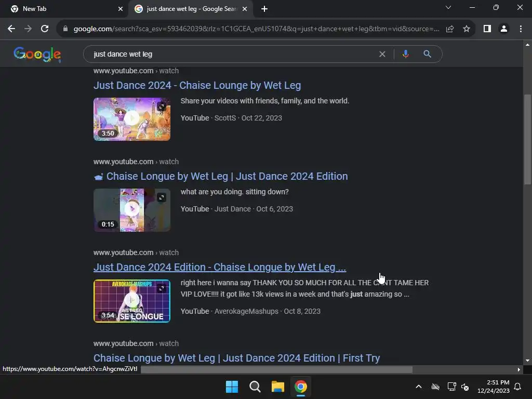The width and height of the screenshot is (532, 399).
Task: Play the 0:15 Just Dance video thumbnail
Action: 131,210
